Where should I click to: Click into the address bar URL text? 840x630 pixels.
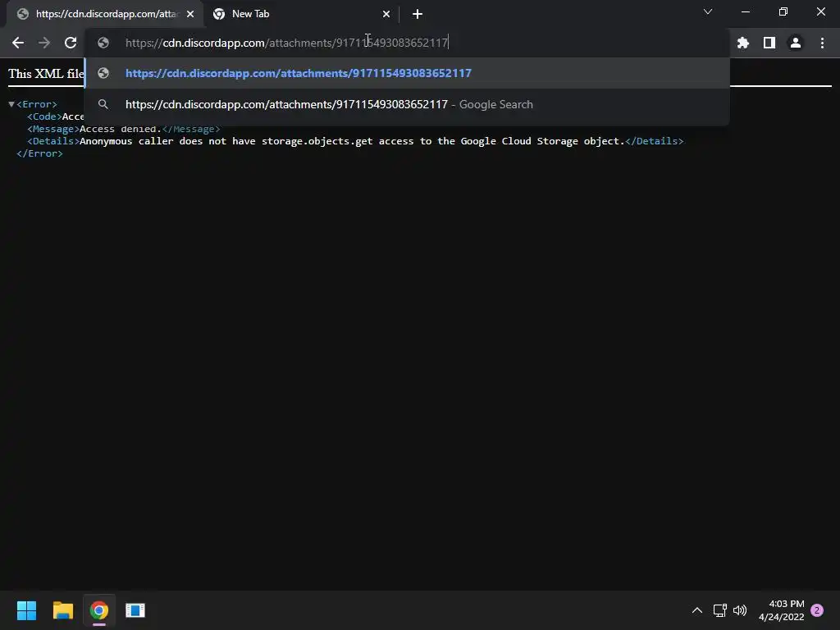click(286, 43)
